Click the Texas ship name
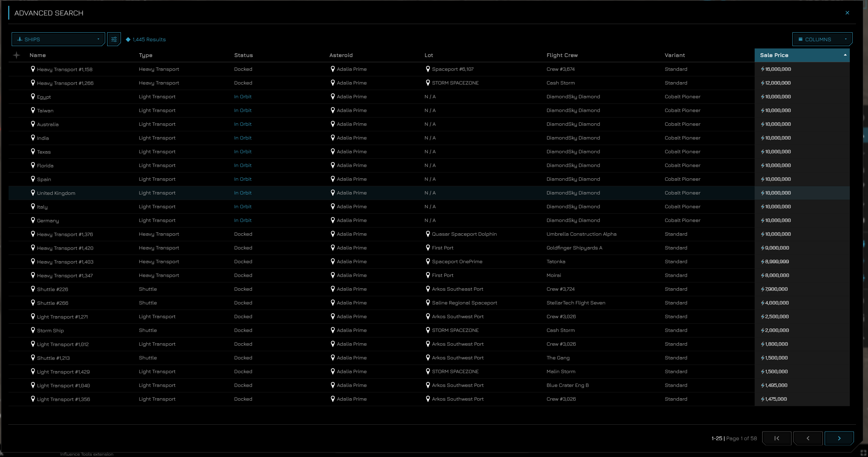The height and width of the screenshot is (457, 868). pyautogui.click(x=44, y=152)
